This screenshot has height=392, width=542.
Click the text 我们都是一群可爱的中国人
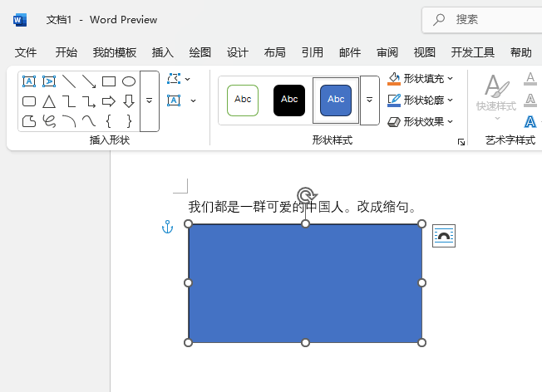tap(266, 207)
